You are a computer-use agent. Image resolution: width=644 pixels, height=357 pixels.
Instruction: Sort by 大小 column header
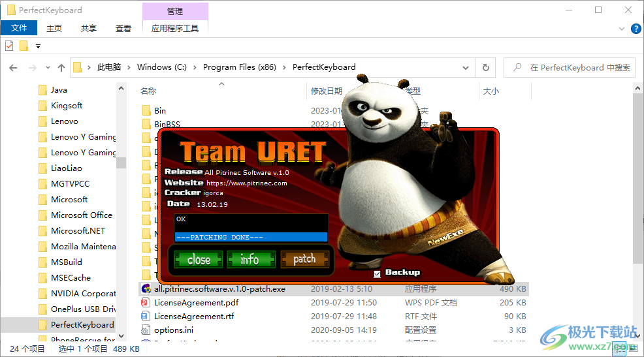tap(491, 91)
